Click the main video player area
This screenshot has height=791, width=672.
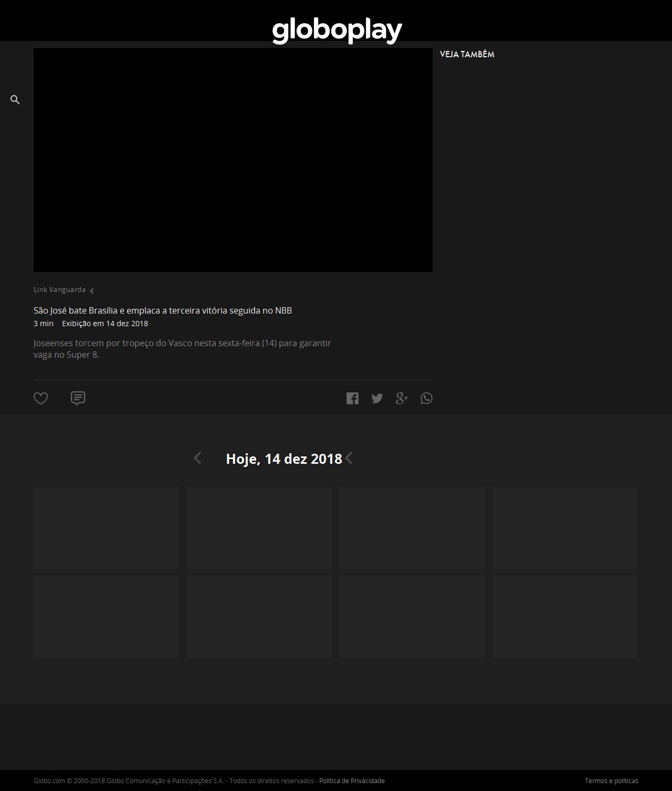coord(233,160)
